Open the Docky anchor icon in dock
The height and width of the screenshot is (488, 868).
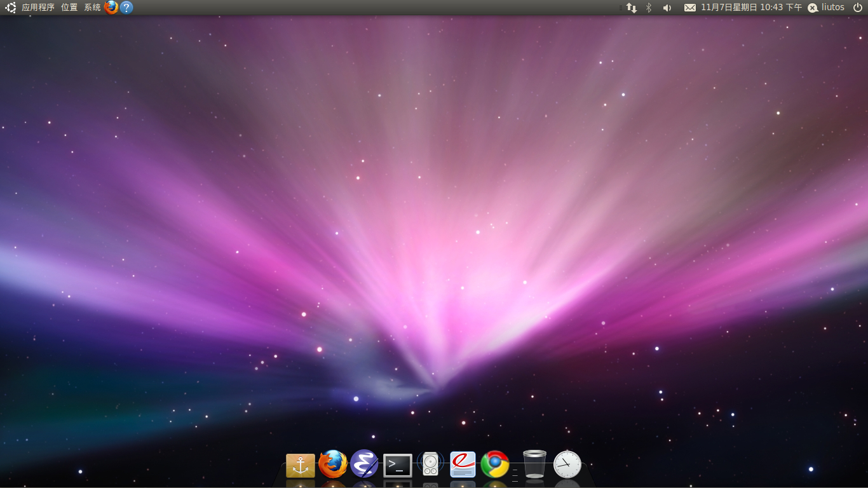(301, 465)
